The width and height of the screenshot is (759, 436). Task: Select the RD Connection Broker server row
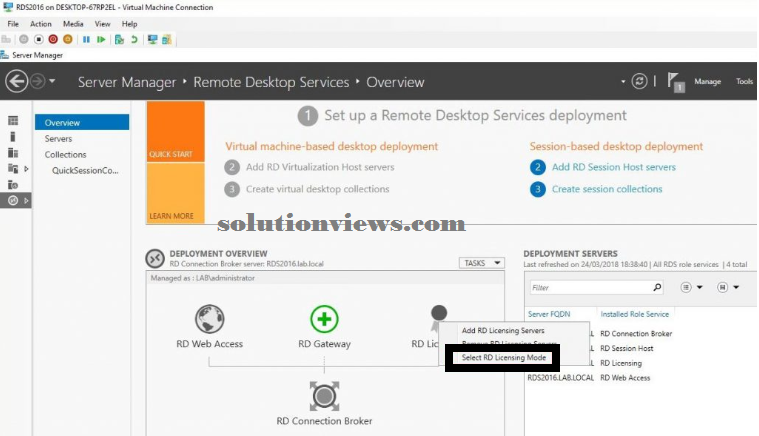pos(636,333)
